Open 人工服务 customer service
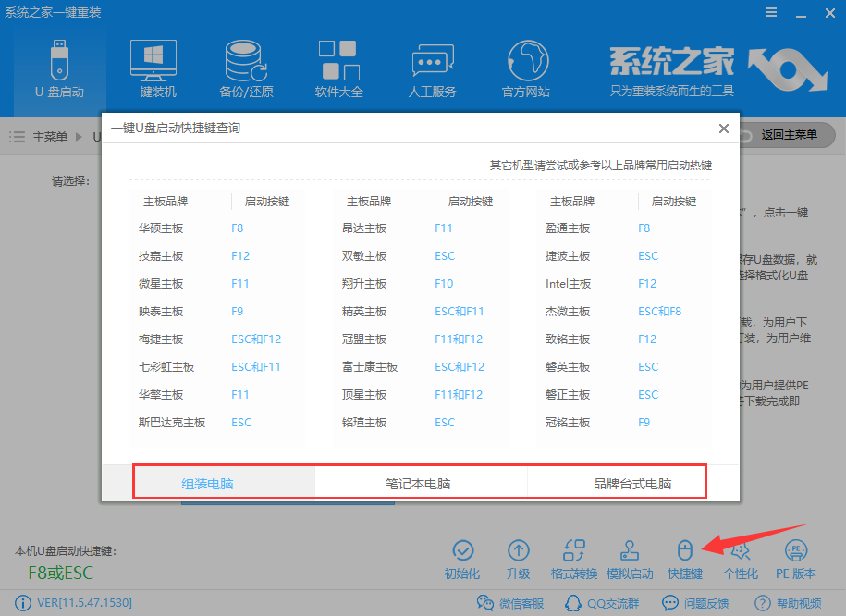Viewport: 846px width, 616px height. 432,65
